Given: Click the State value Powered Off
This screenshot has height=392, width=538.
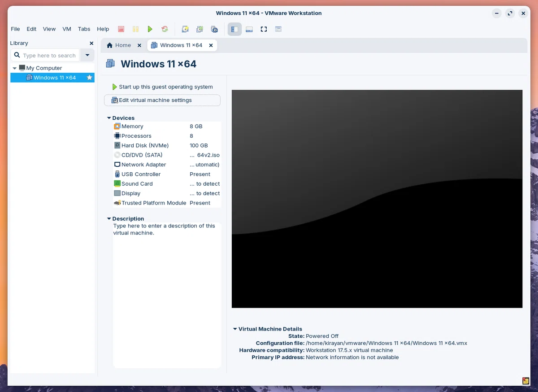Looking at the screenshot, I should 322,336.
